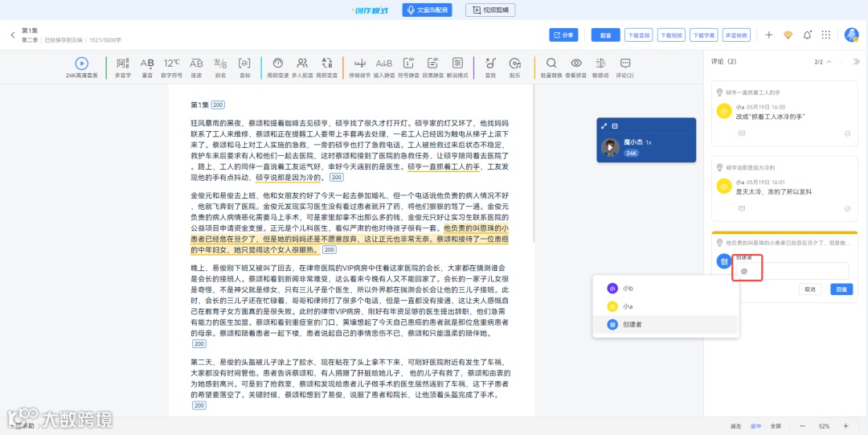Screen dimensions: 868x435
Task: Go to previous comment with up chevron
Action: coord(829,61)
